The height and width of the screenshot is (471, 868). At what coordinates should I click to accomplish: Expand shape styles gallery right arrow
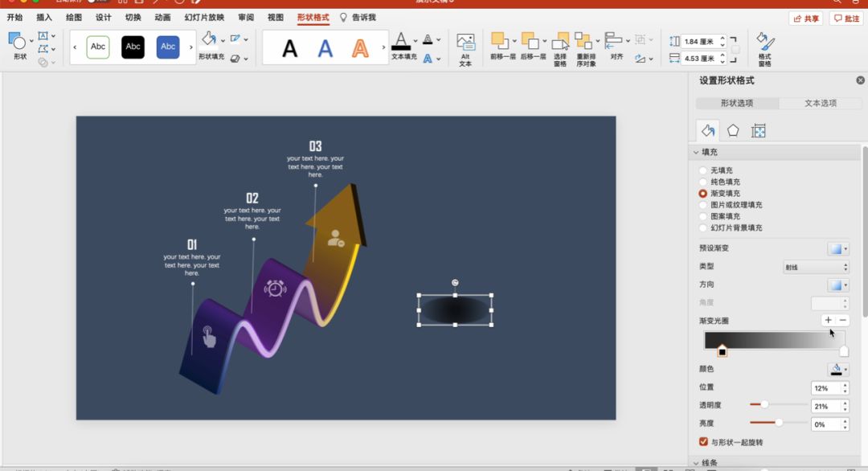point(191,47)
